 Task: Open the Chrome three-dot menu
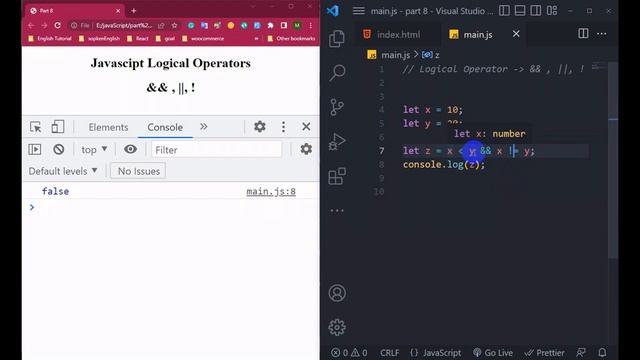[x=311, y=25]
